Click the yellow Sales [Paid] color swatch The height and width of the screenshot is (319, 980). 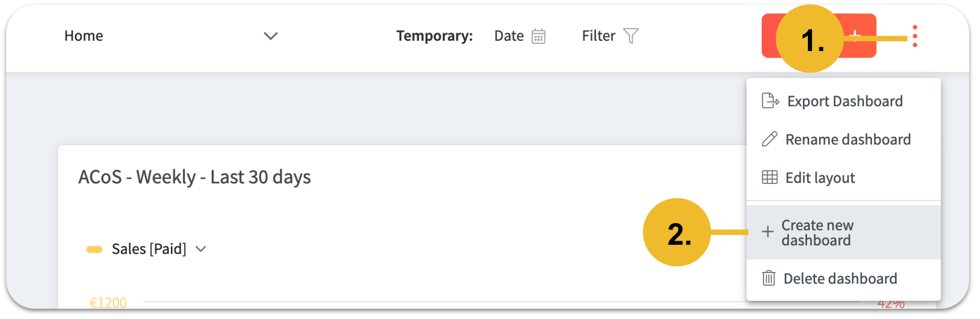(94, 249)
